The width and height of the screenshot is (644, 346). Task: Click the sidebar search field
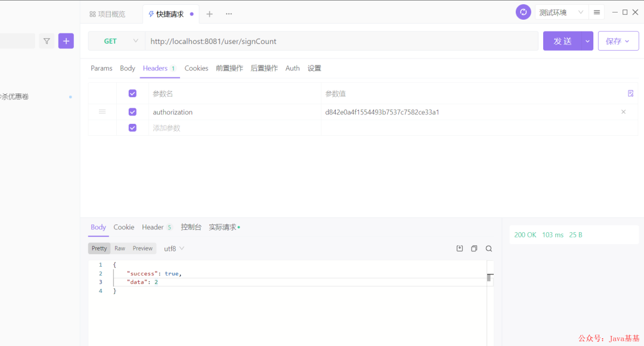tap(17, 41)
